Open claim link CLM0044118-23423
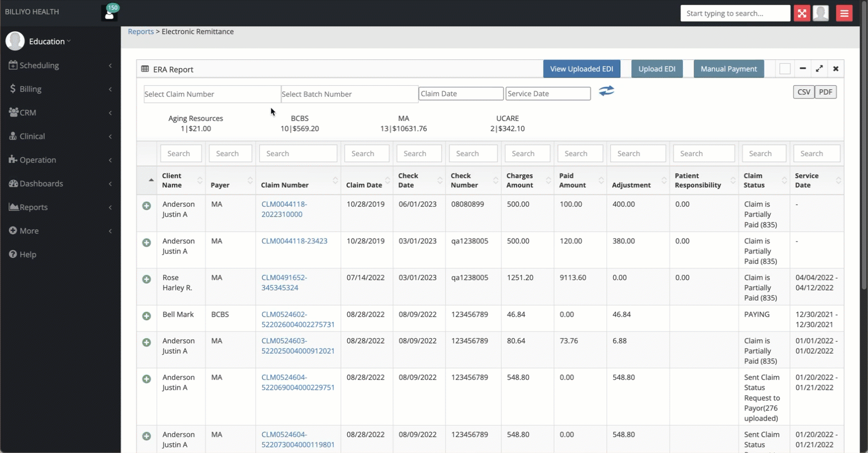This screenshot has width=868, height=453. pos(294,241)
